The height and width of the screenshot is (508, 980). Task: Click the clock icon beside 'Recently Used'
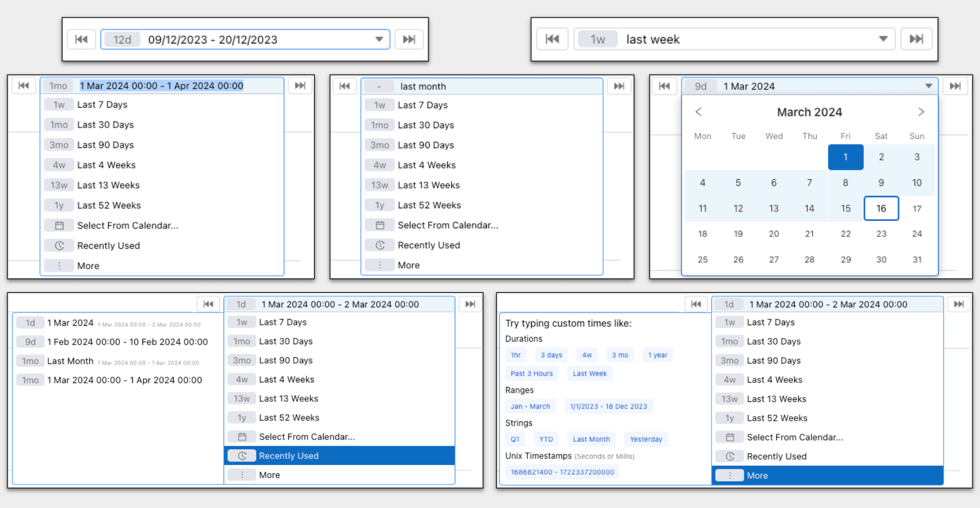pyautogui.click(x=59, y=245)
